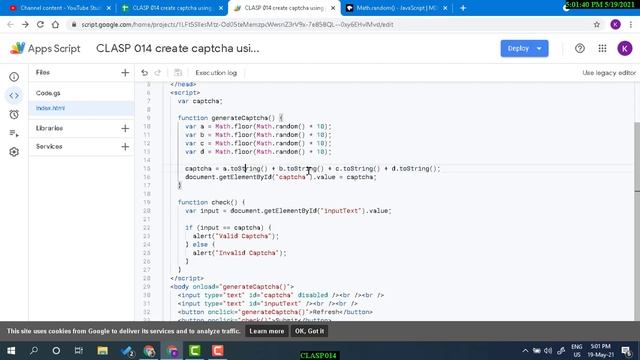Open the notifications icon in system tray

626,351
